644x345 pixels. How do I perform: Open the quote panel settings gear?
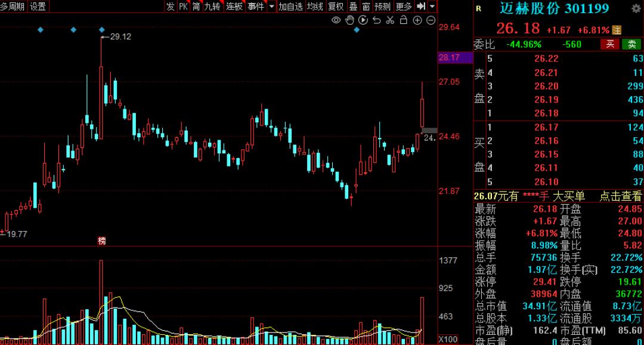[636, 8]
